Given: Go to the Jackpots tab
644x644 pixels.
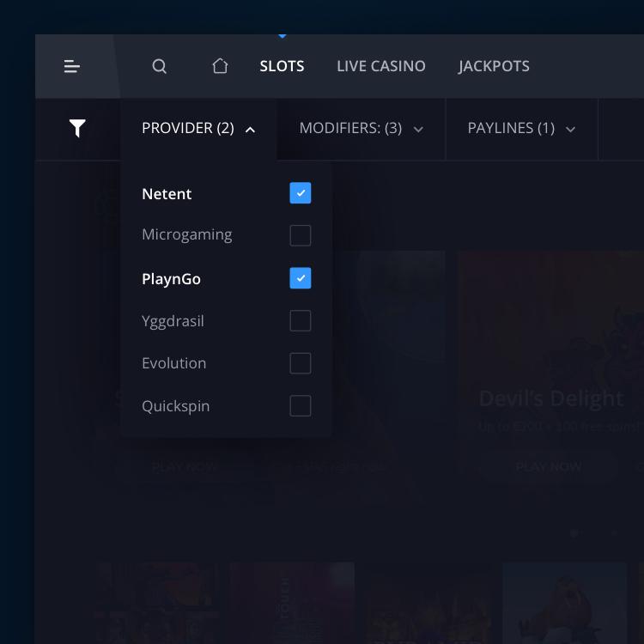Looking at the screenshot, I should click(x=494, y=66).
